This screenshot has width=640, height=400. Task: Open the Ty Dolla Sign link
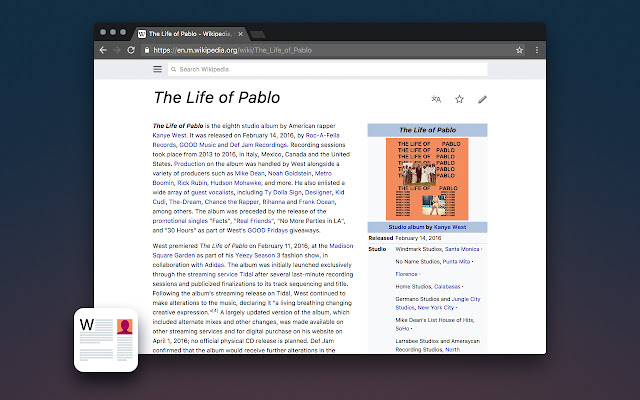tap(283, 192)
